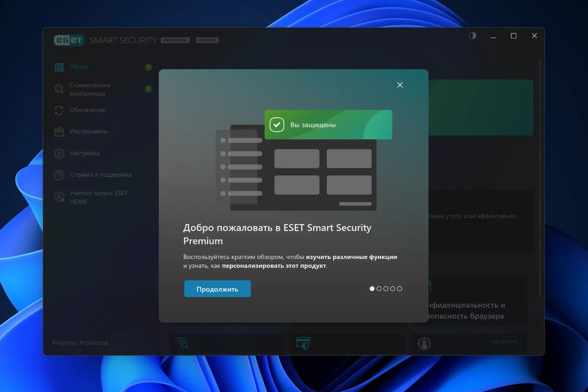Viewport: 588px width, 392px height.
Task: Click the "Воспользуйтесь кратким обзором" description text
Action: (x=290, y=261)
